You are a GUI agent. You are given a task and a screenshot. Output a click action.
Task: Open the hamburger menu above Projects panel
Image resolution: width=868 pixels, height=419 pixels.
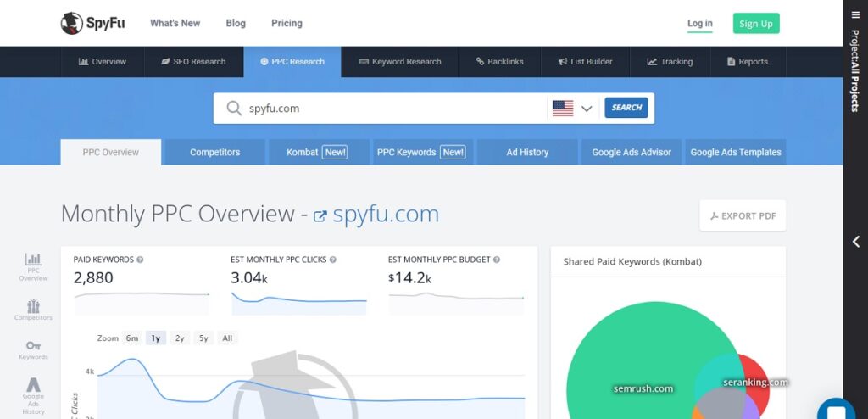855,15
